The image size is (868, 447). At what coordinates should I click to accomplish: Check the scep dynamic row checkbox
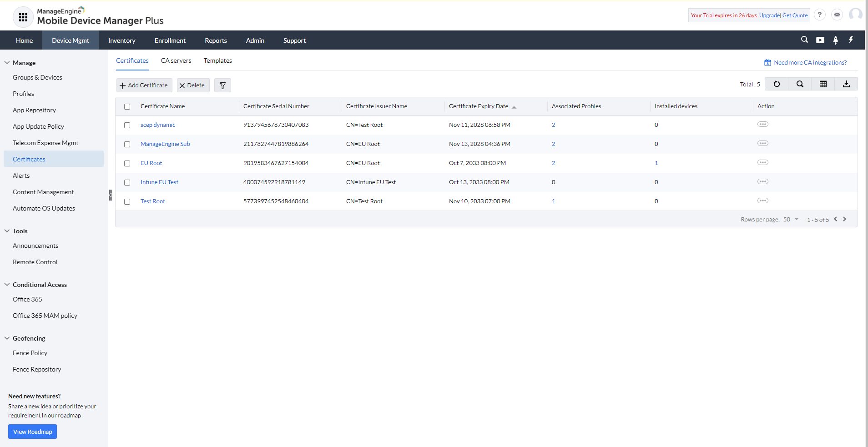coord(127,125)
